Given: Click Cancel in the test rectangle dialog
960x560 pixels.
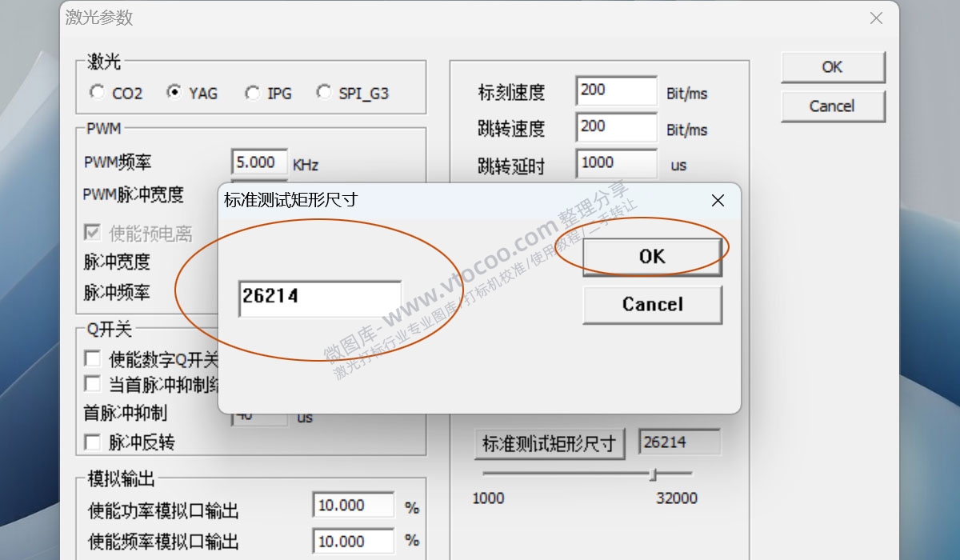Looking at the screenshot, I should point(652,305).
